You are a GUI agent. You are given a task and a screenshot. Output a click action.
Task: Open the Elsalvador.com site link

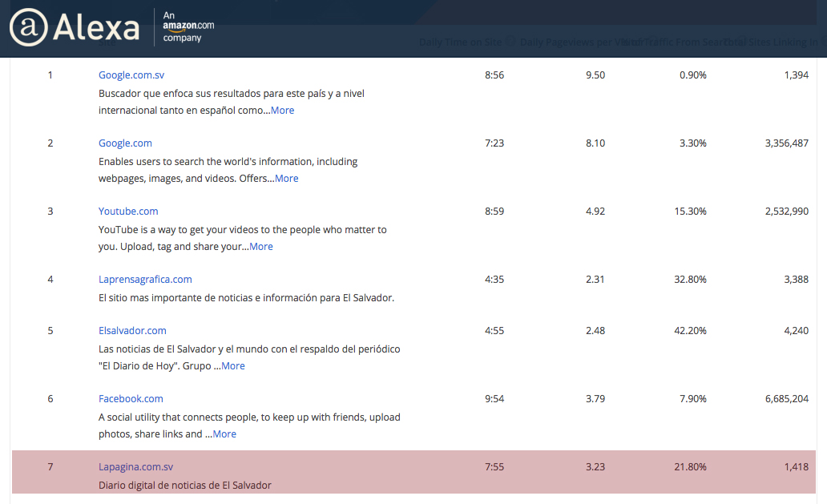pos(132,331)
